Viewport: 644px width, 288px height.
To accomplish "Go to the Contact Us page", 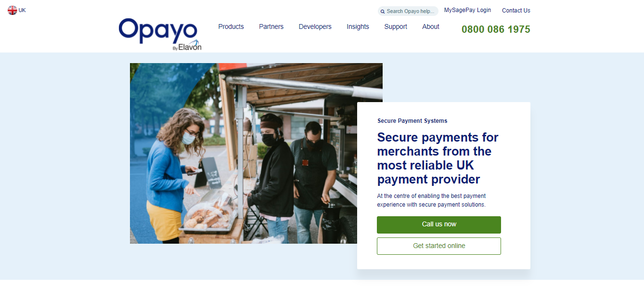I will click(x=516, y=11).
